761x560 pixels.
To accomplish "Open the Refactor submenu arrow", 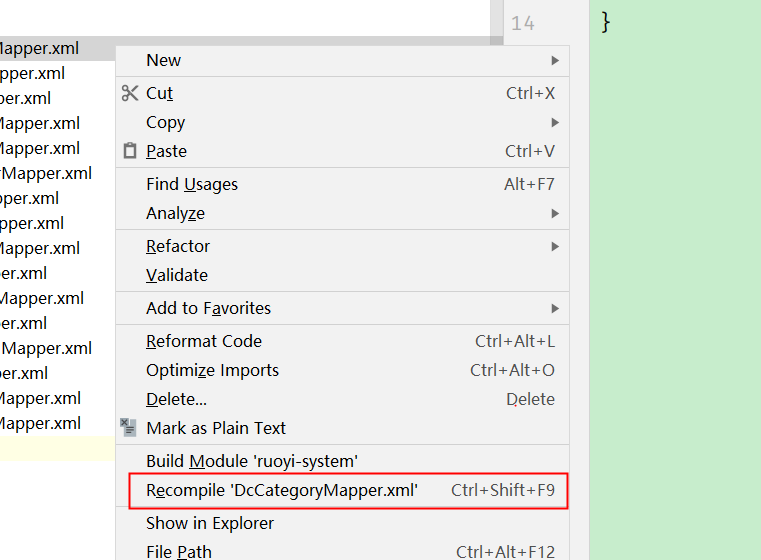I will 555,246.
